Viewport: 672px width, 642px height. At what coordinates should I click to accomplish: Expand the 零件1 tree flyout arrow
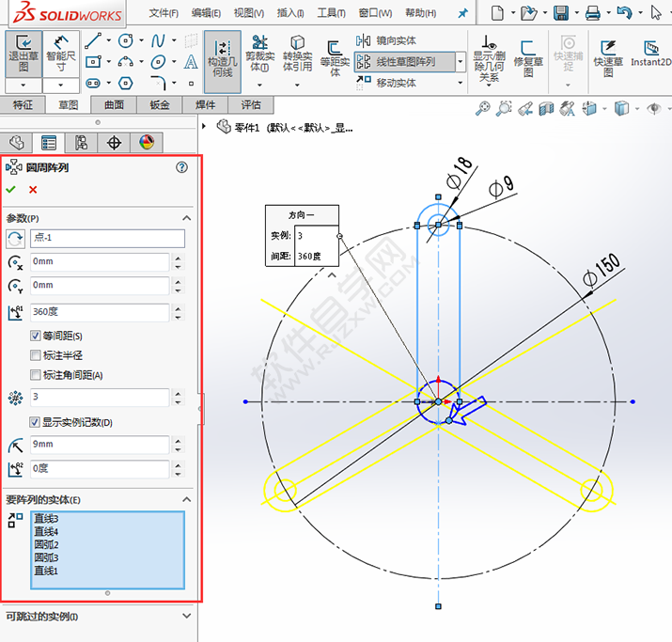click(204, 126)
